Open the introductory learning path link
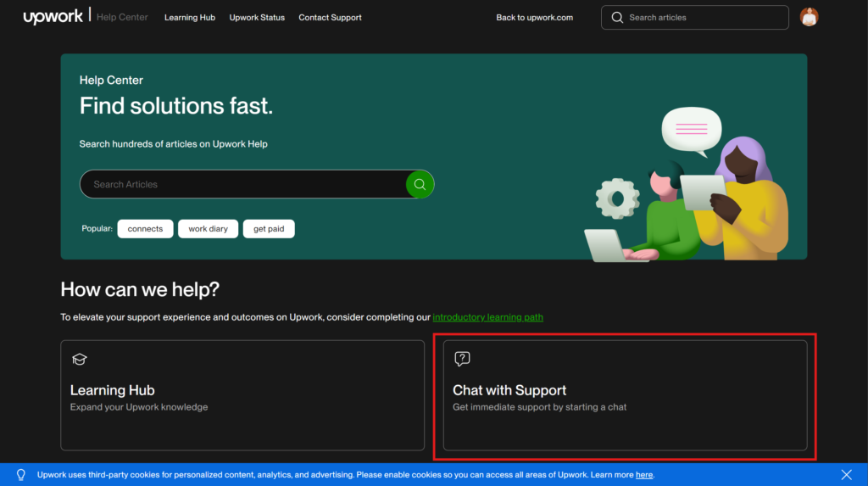Viewport: 868px width, 486px height. point(487,317)
